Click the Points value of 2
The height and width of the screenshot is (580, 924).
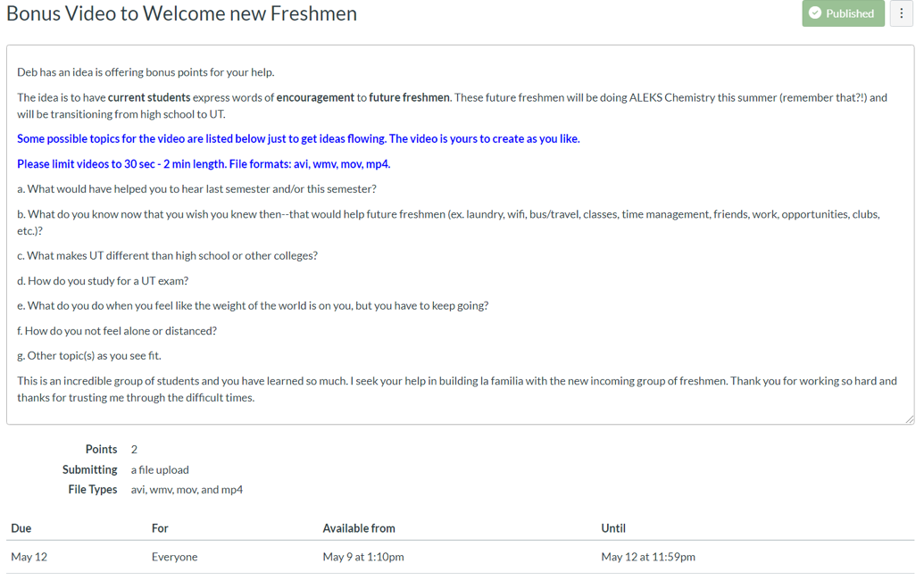point(134,450)
